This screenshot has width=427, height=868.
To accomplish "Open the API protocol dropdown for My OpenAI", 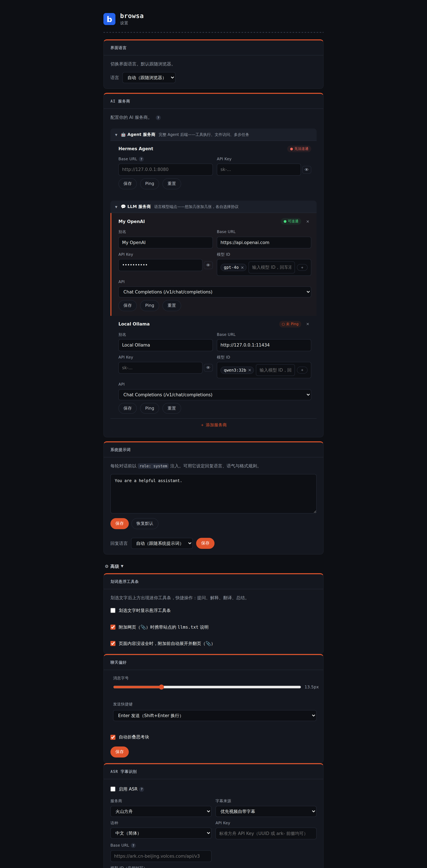I will 215,292.
